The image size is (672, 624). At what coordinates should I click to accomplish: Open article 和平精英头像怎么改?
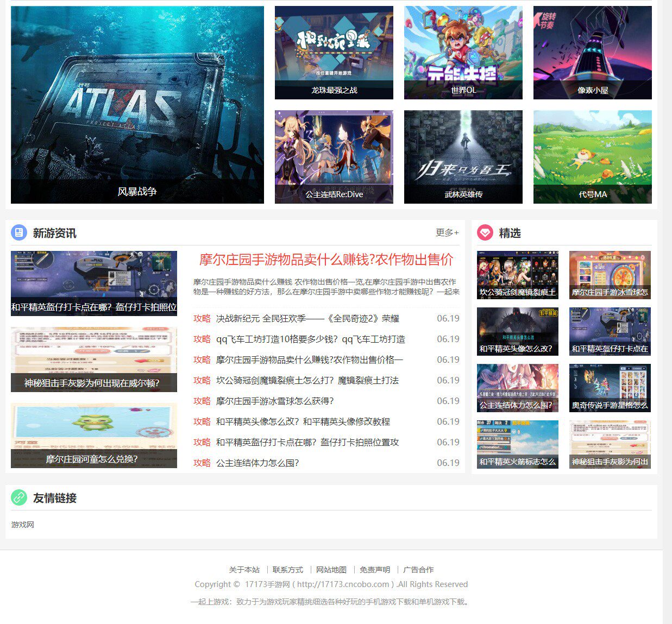click(x=302, y=421)
